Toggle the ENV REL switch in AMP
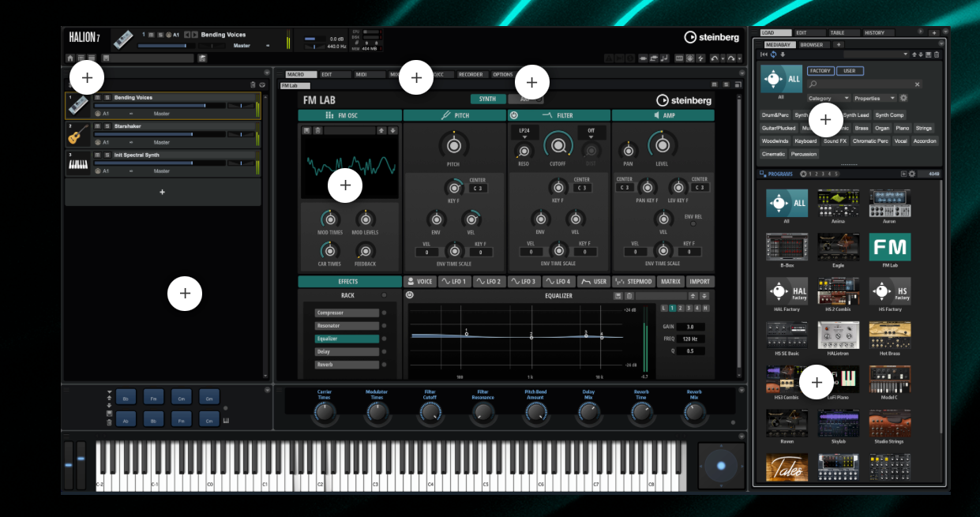 693,223
